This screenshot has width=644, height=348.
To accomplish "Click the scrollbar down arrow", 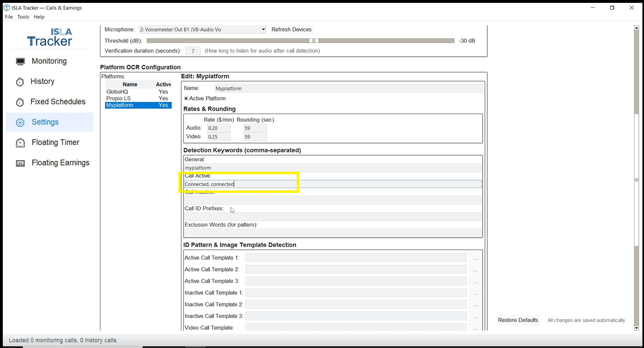I will point(636,328).
